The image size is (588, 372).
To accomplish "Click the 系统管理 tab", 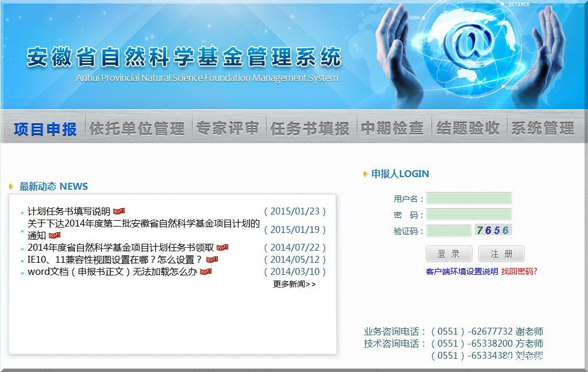I will (543, 129).
